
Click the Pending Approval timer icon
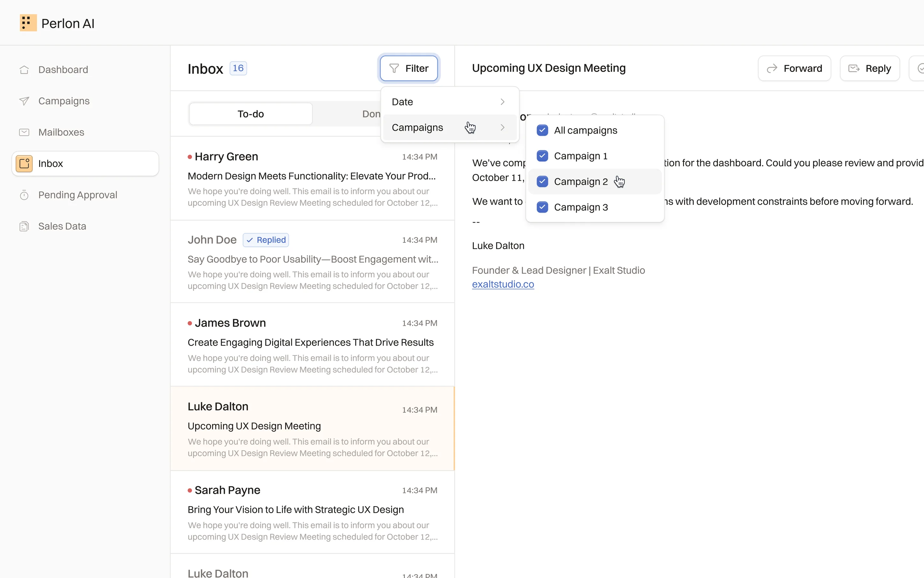[24, 195]
